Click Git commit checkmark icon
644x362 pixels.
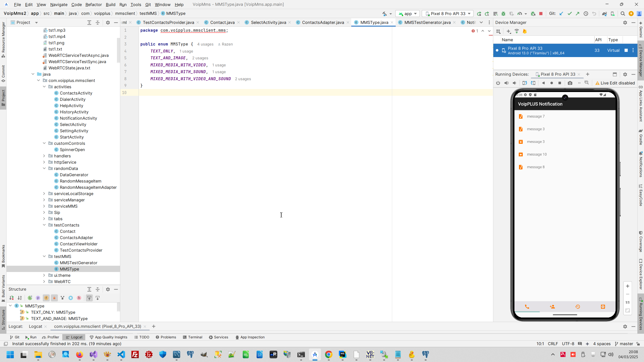click(x=570, y=14)
